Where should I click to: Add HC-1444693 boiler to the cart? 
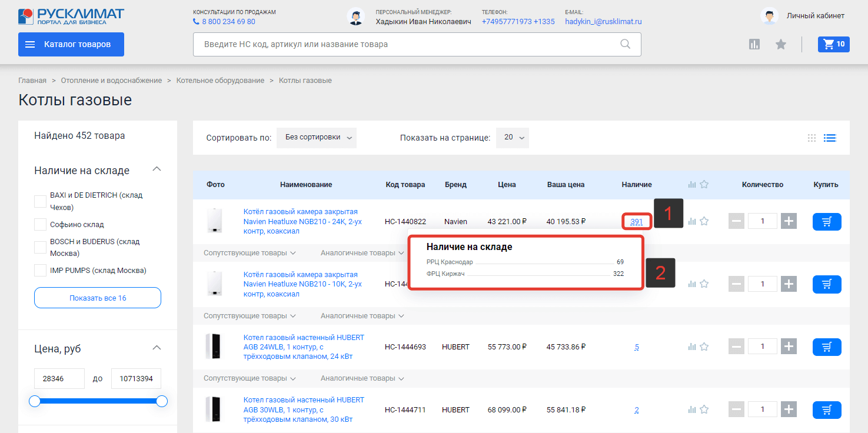(x=827, y=347)
